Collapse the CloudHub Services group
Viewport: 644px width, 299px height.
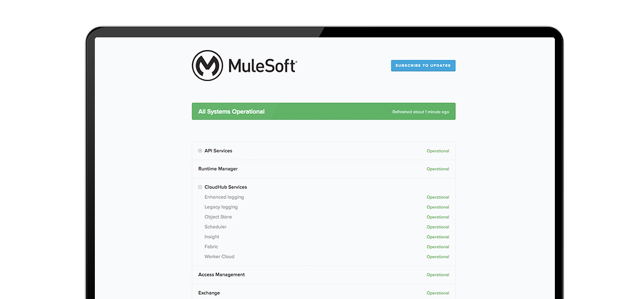coord(200,187)
